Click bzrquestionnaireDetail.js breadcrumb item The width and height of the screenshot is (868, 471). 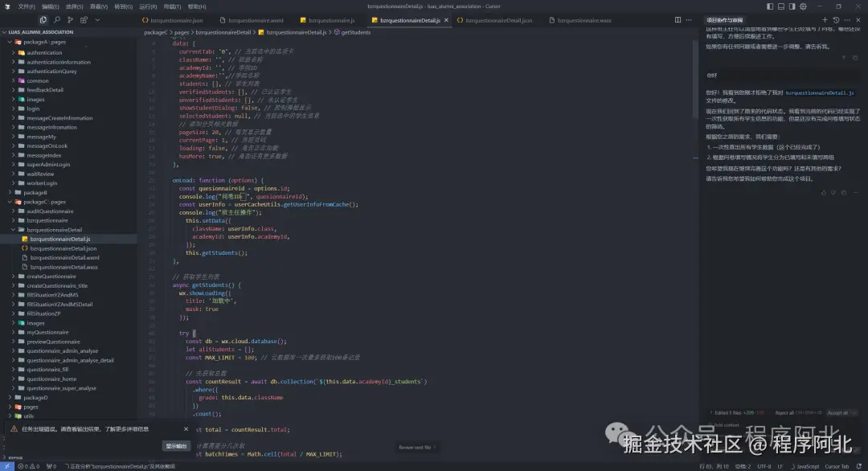[296, 33]
